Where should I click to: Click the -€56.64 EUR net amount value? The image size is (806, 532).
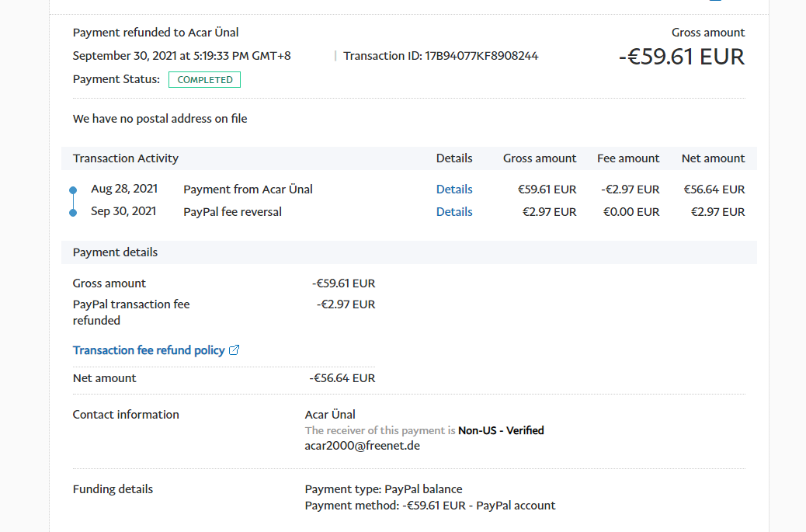coord(342,378)
